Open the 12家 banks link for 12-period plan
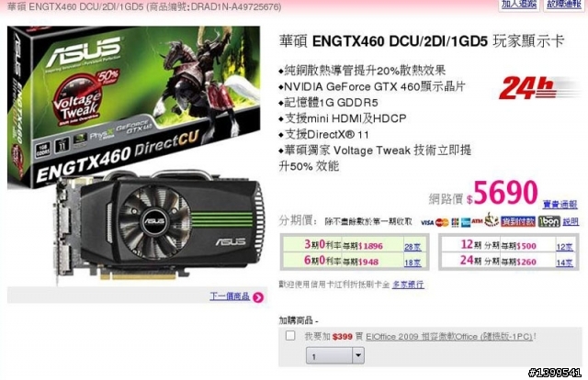 tap(564, 247)
